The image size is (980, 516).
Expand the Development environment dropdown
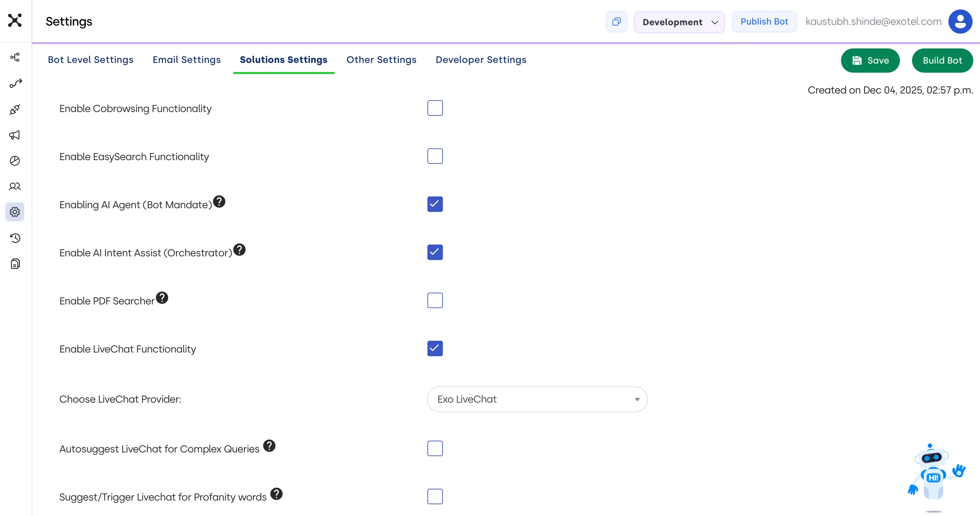click(x=679, y=22)
